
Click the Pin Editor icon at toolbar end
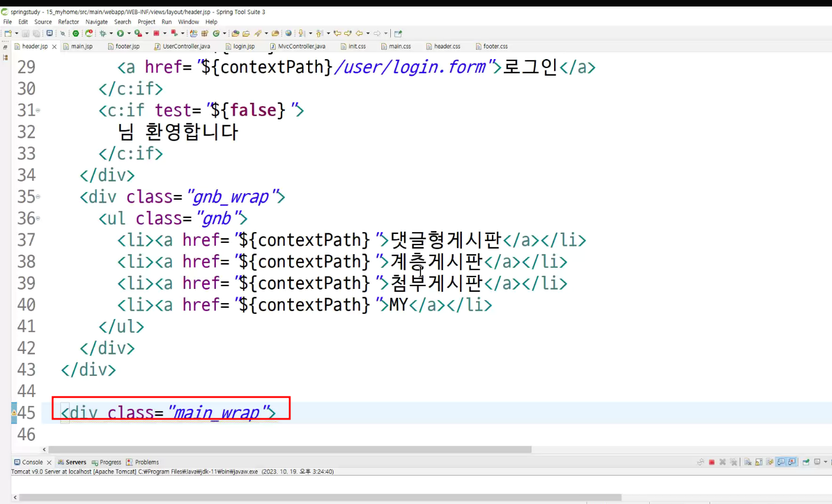tap(398, 33)
